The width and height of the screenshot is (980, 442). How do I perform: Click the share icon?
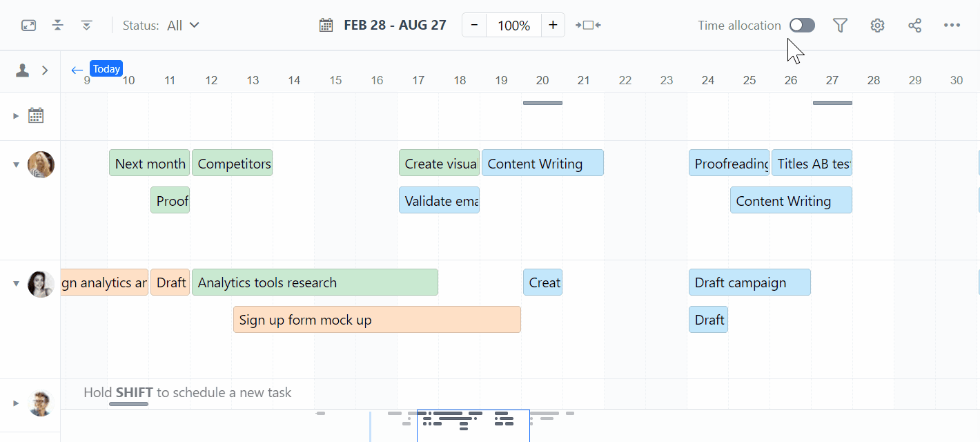(x=914, y=26)
